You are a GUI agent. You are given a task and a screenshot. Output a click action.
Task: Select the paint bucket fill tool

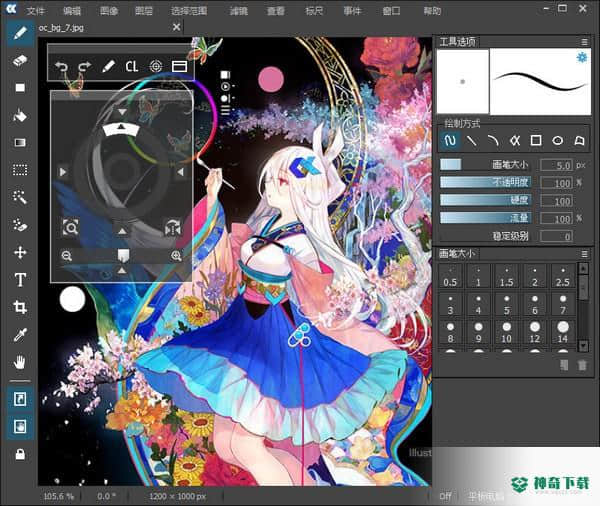tap(20, 115)
